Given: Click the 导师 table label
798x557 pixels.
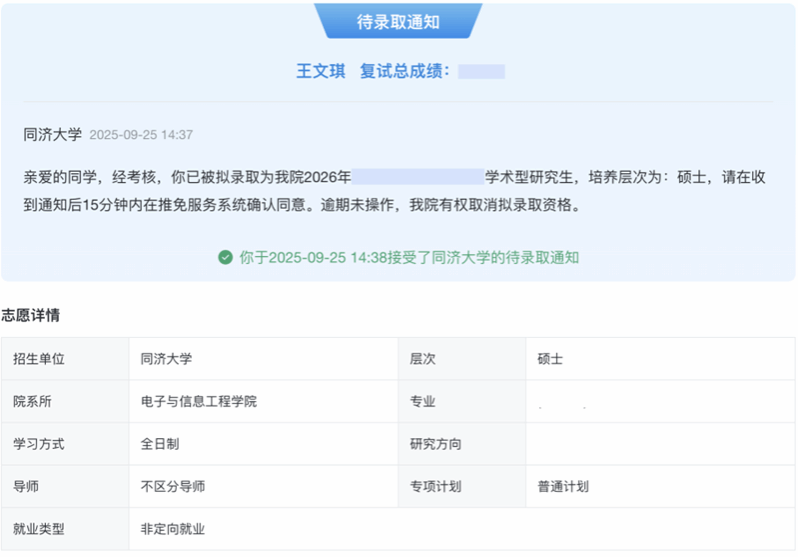Looking at the screenshot, I should pyautogui.click(x=26, y=487).
